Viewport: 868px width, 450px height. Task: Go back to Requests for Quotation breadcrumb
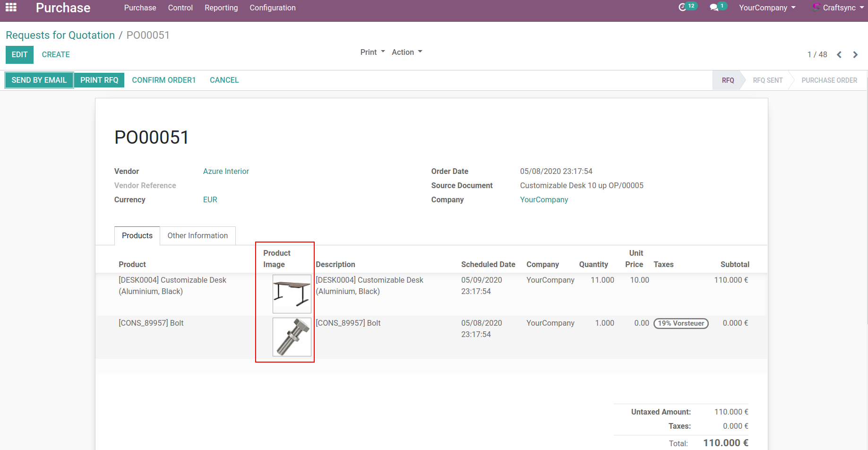(x=60, y=35)
